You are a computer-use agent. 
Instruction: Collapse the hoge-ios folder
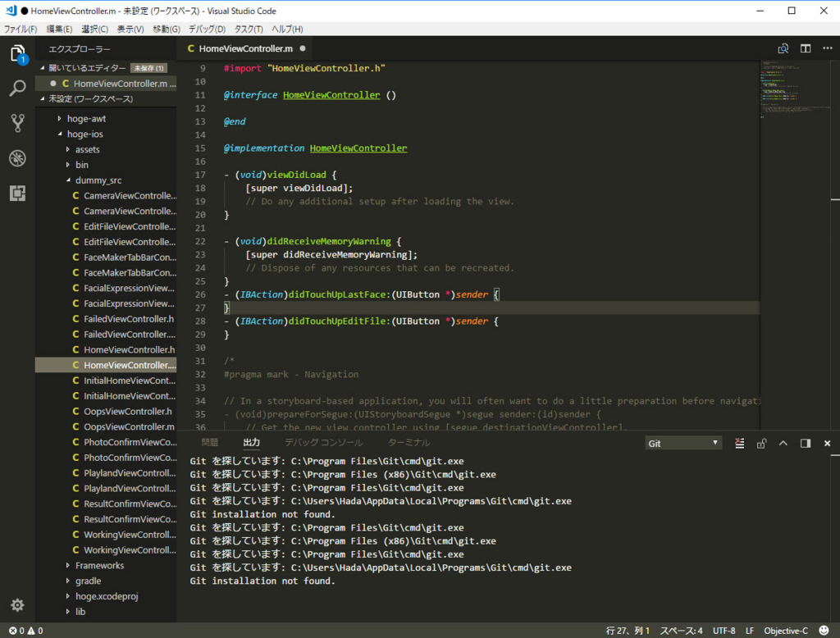[x=59, y=134]
